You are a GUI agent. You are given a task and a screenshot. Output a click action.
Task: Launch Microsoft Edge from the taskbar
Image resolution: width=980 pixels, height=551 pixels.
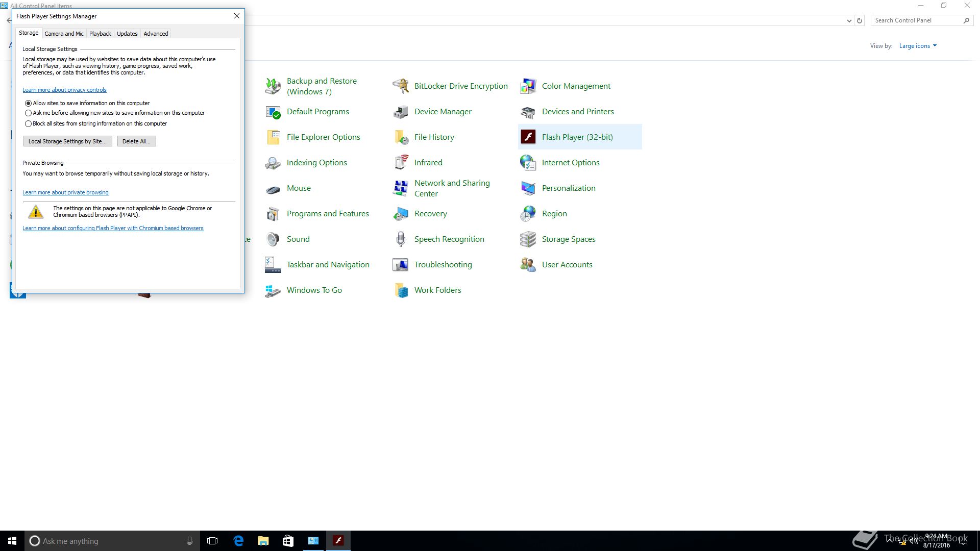[x=238, y=541]
